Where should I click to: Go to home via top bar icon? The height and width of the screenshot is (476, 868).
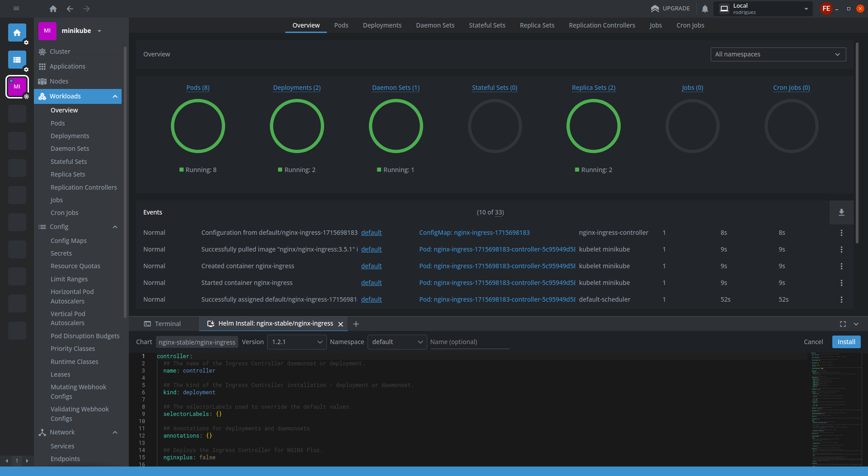point(53,9)
